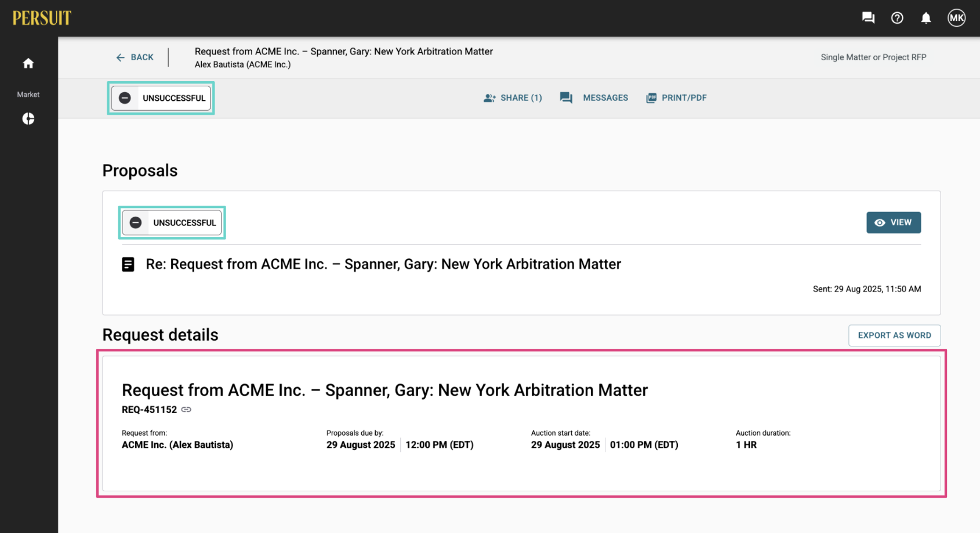This screenshot has width=980, height=533.
Task: Open the help question mark icon
Action: click(897, 18)
